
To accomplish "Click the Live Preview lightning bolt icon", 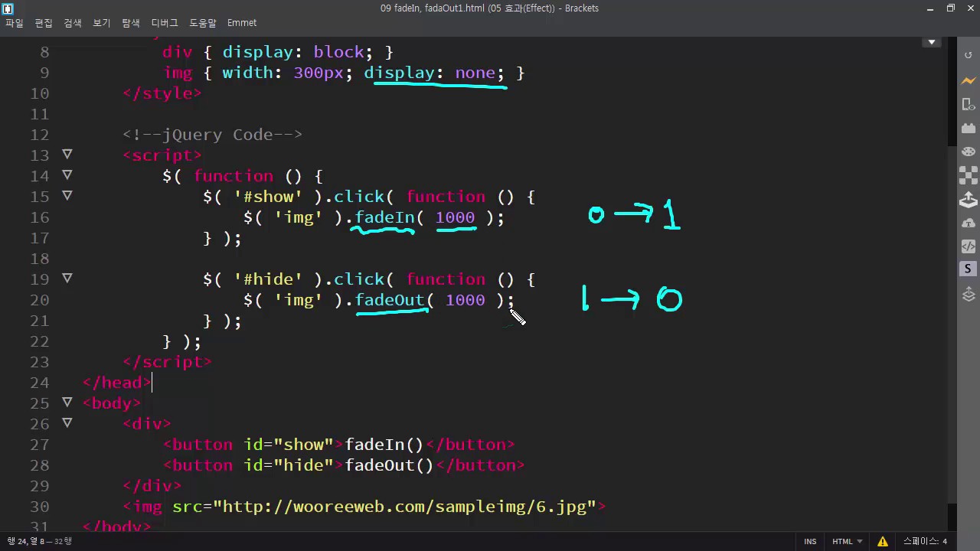I will tap(968, 80).
